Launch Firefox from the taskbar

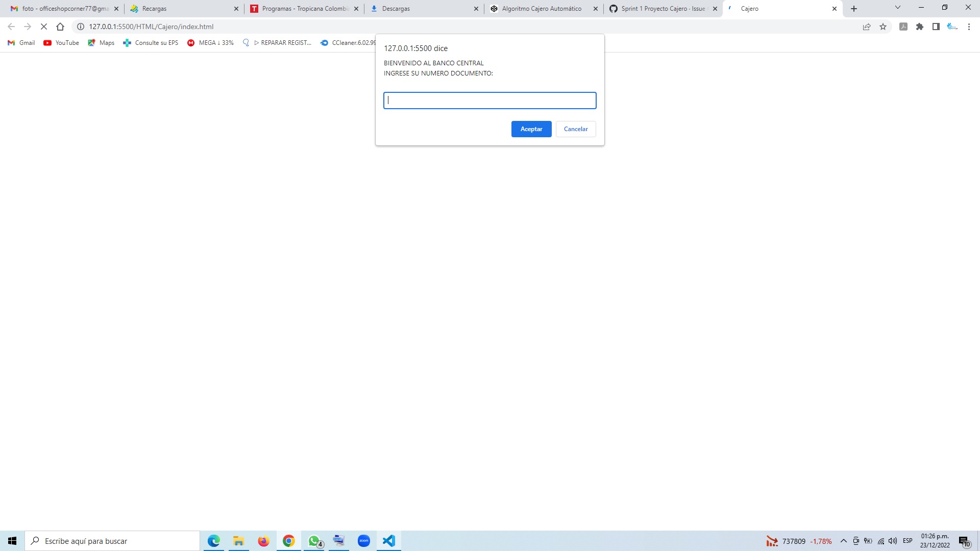(x=263, y=541)
